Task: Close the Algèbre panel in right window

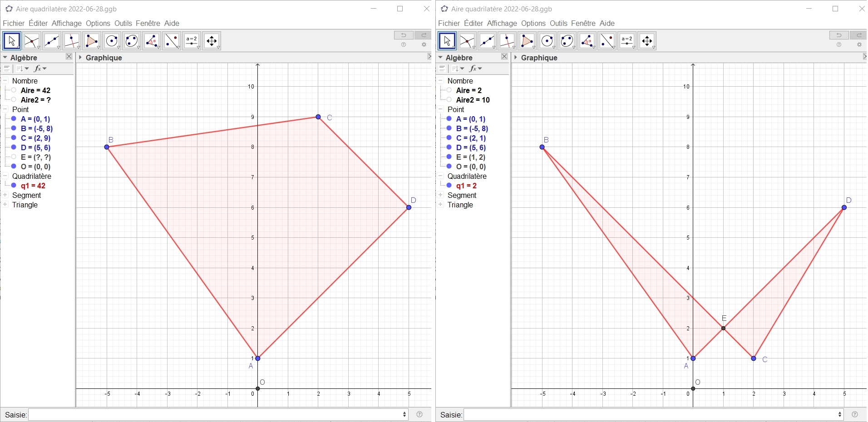Action: coord(504,57)
